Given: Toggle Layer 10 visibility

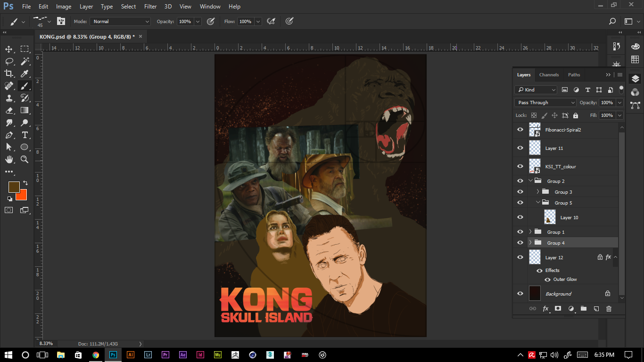Looking at the screenshot, I should click(x=520, y=217).
